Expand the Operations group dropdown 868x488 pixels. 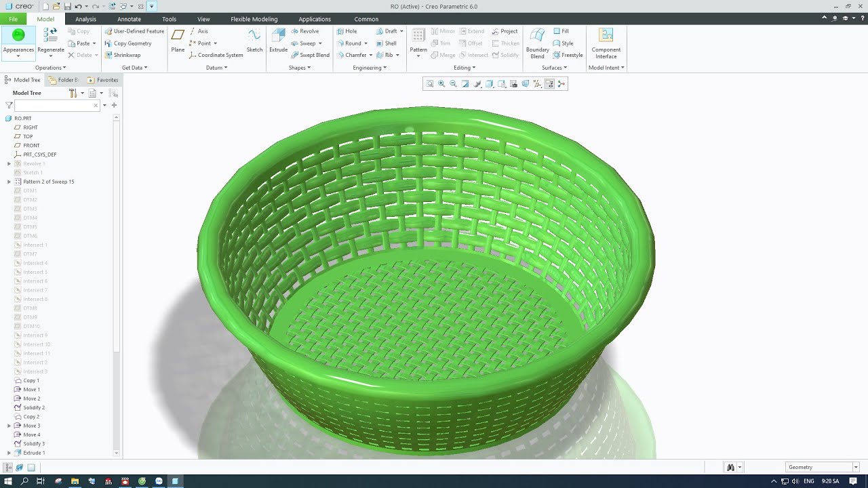click(x=51, y=68)
